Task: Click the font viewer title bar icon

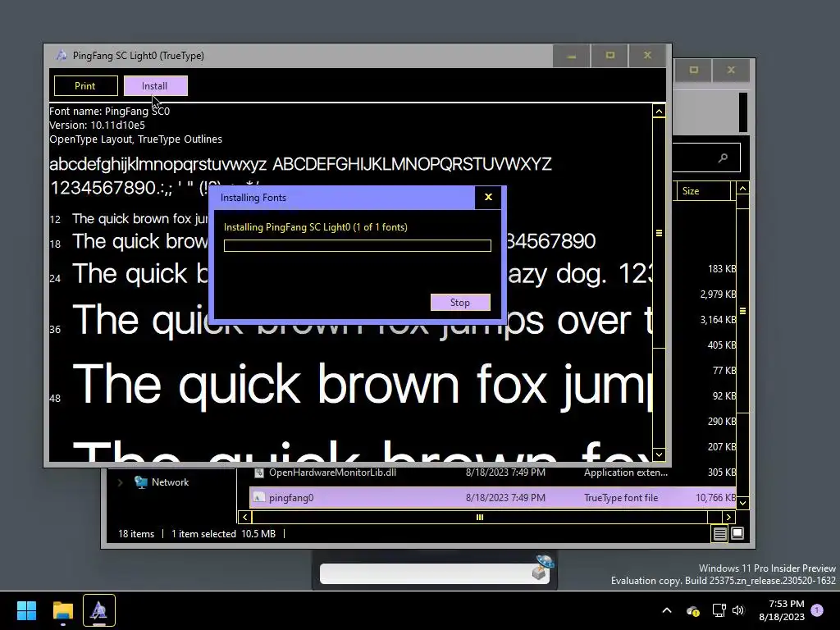Action: pos(62,55)
